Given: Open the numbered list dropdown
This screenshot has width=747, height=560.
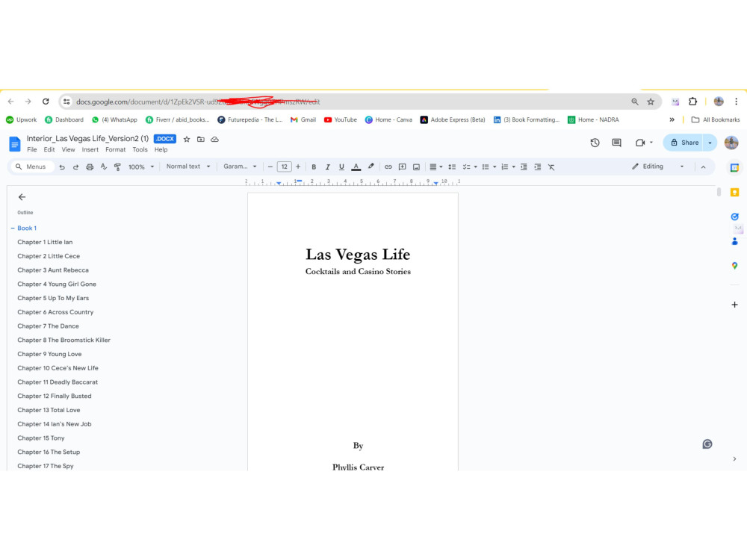Looking at the screenshot, I should click(x=508, y=167).
